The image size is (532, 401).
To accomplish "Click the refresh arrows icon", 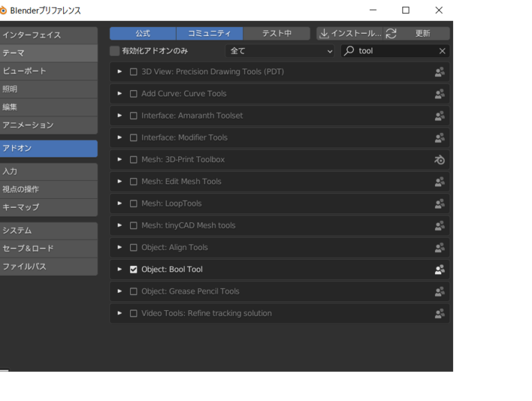I will point(391,33).
